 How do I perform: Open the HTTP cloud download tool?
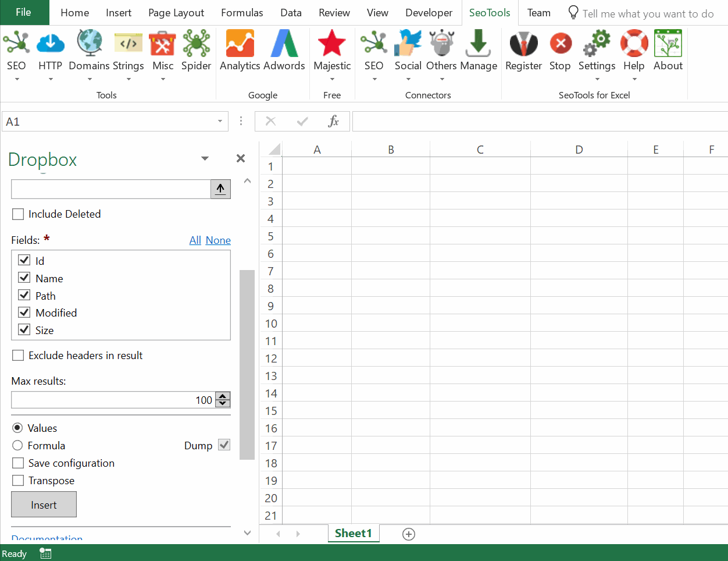pos(51,43)
